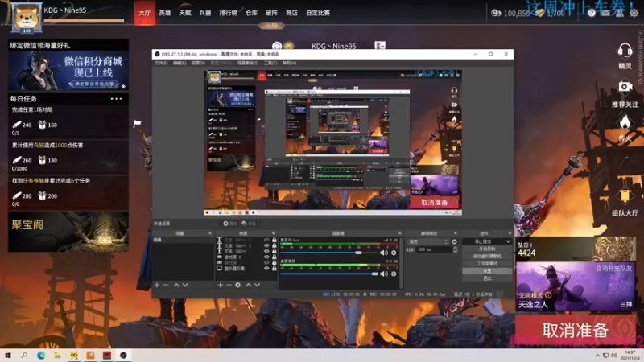Toggle visibility of 游戏源 2 source
Image resolution: width=644 pixels, height=362 pixels.
(x=266, y=257)
